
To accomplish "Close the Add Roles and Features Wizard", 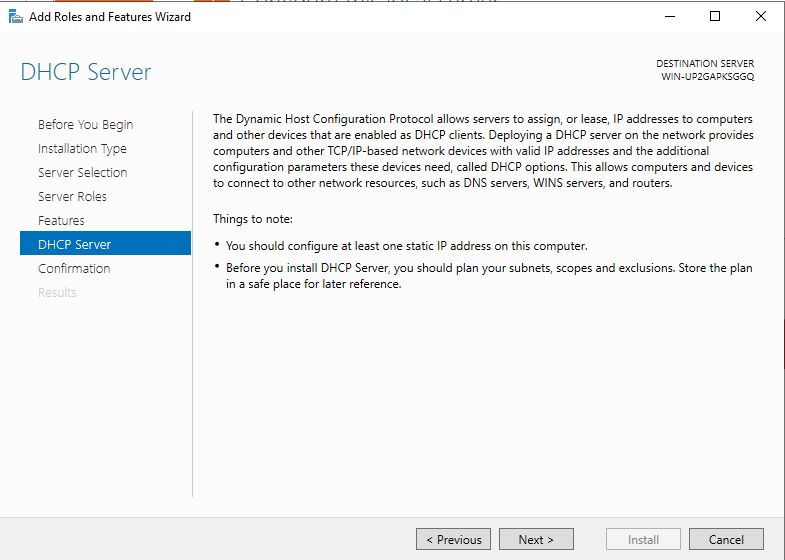I will pos(761,16).
